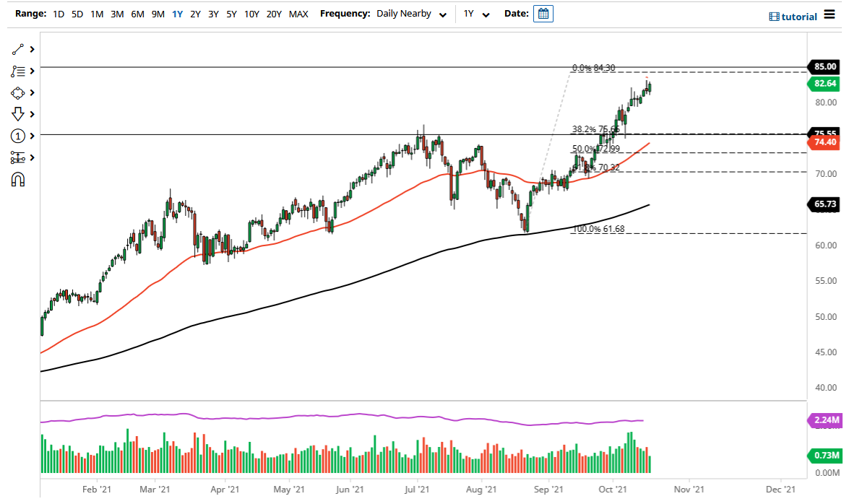Expand the trendline tool options chevron

pos(31,49)
